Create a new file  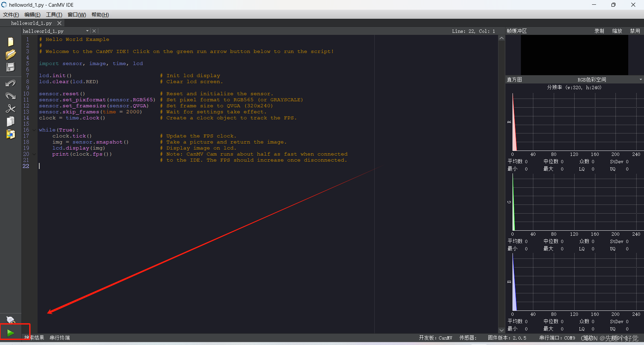(x=10, y=42)
